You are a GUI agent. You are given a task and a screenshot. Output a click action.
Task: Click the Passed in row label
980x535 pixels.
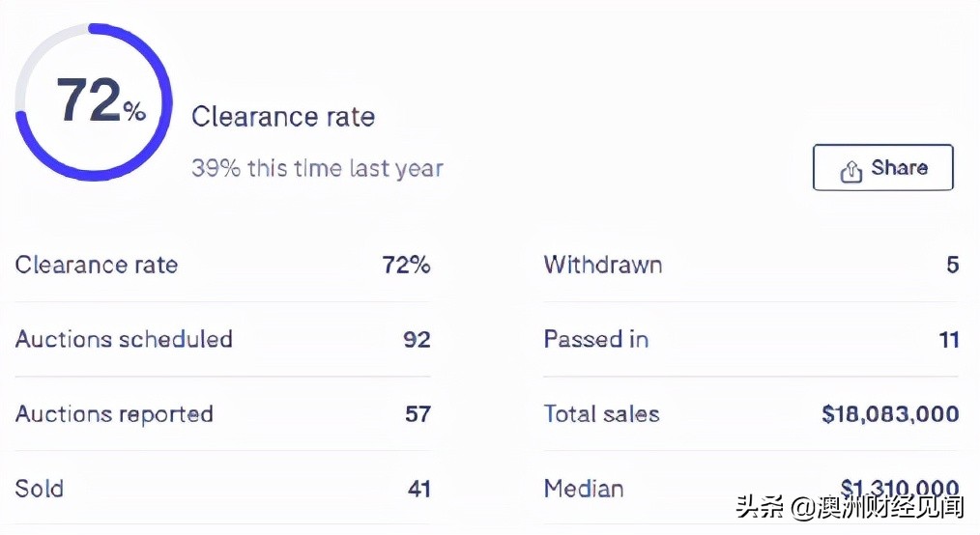click(x=596, y=339)
